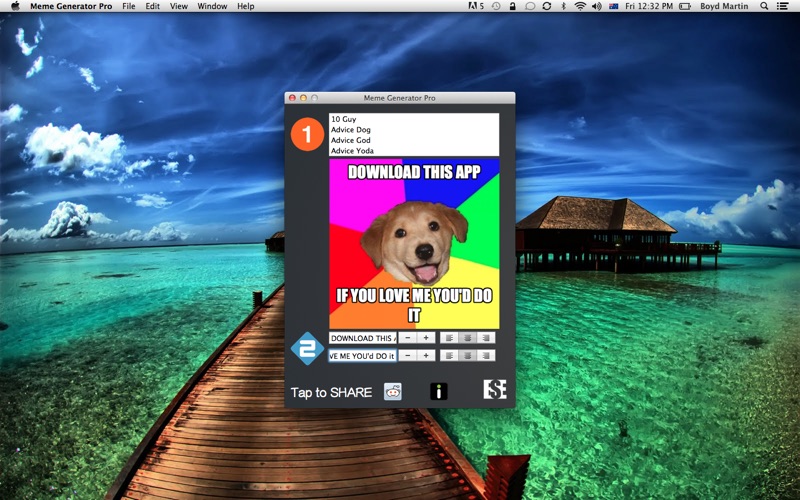Open the File menu
The width and height of the screenshot is (800, 500).
129,6
